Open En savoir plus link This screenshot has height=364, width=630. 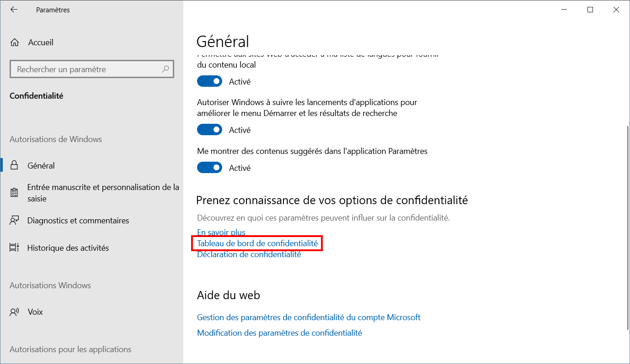click(221, 232)
